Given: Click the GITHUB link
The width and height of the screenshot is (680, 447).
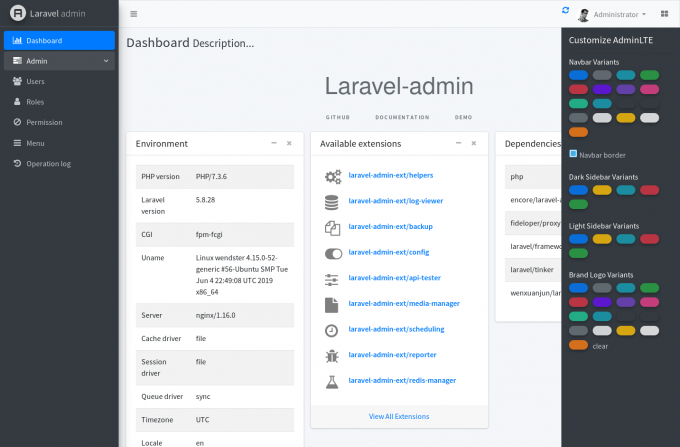Looking at the screenshot, I should pyautogui.click(x=338, y=117).
